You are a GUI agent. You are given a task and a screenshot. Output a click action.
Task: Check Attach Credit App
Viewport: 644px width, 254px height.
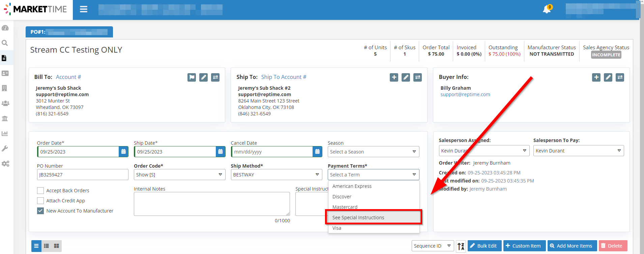40,201
